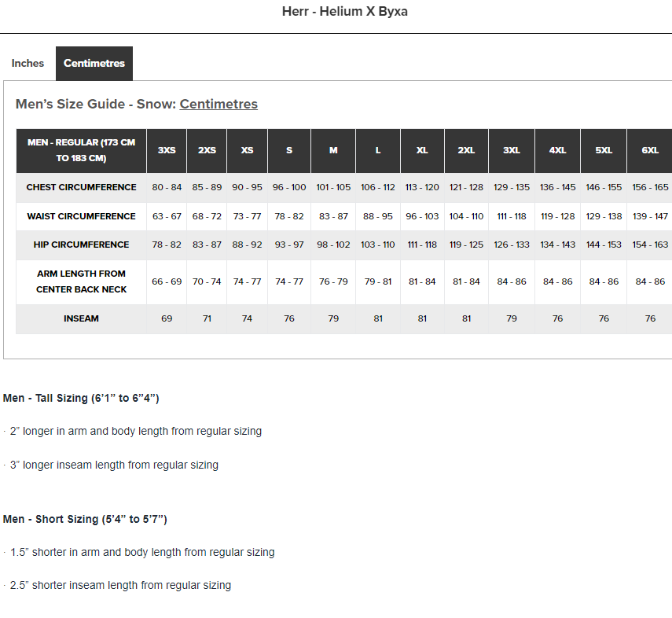Image resolution: width=672 pixels, height=618 pixels.
Task: Click the Arm Length From Center Back Neck label
Action: [81, 281]
